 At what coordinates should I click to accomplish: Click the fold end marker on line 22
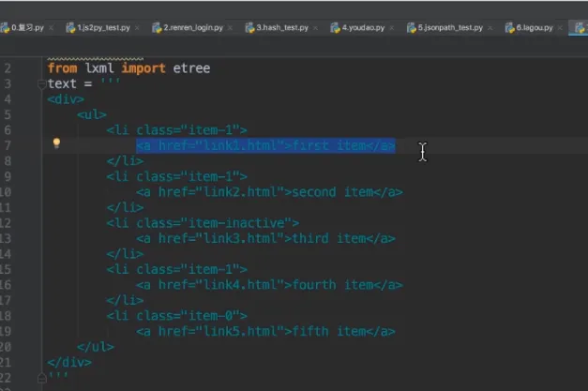(40, 376)
